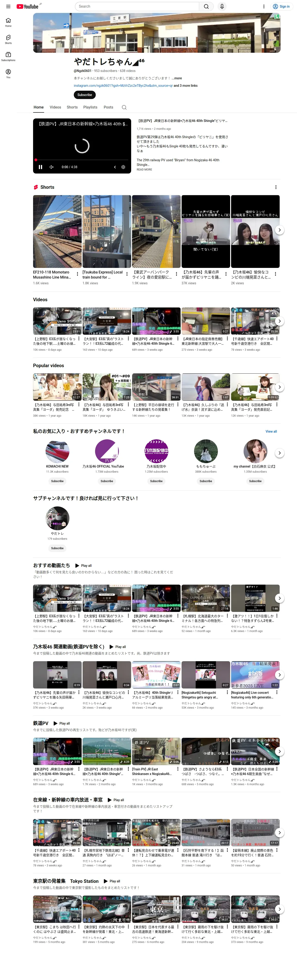Play all おすすめ動画たち playlist

83,566
